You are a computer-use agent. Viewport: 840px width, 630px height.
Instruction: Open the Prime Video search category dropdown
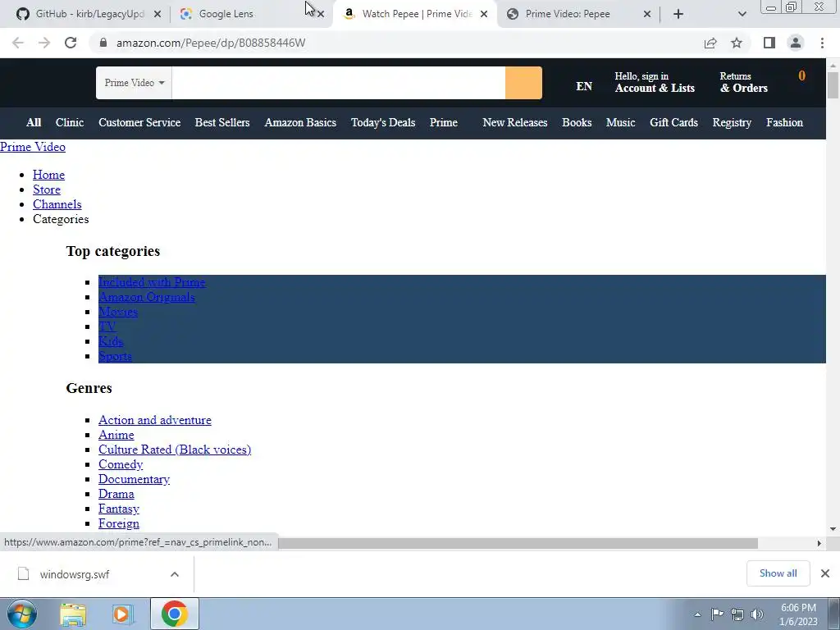click(134, 83)
